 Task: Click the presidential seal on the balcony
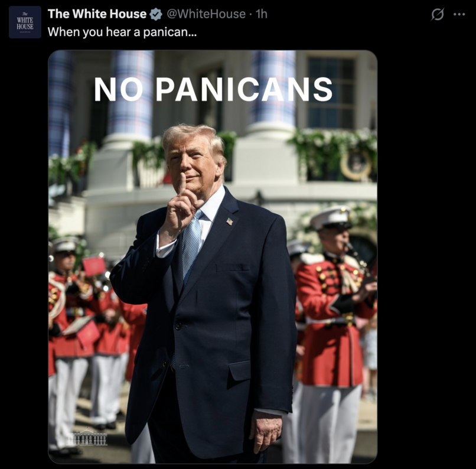click(x=356, y=164)
